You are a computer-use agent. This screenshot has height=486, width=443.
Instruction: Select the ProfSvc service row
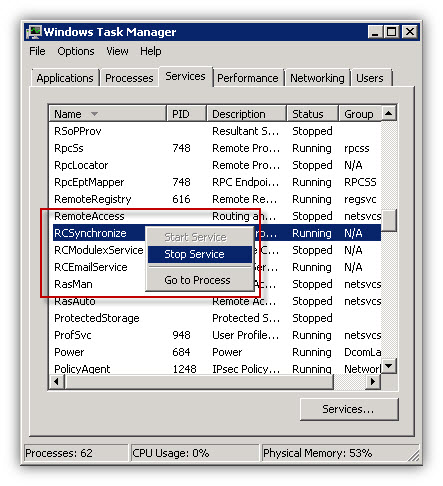(215, 335)
